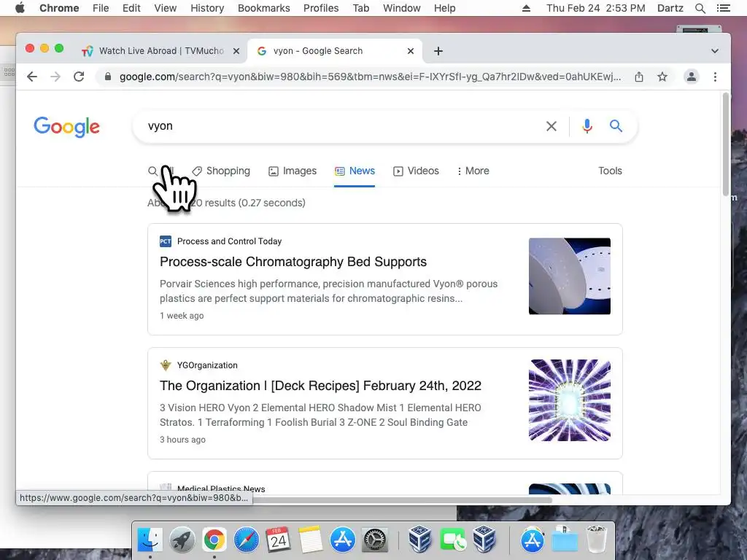Screen dimensions: 747x560
Task: Open Launchpad rocket icon in Dock
Action: (x=182, y=540)
